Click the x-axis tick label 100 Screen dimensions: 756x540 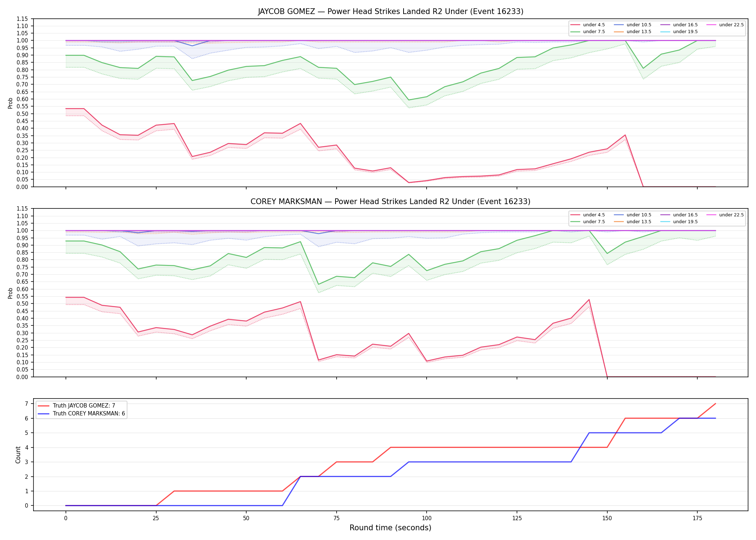tap(427, 518)
